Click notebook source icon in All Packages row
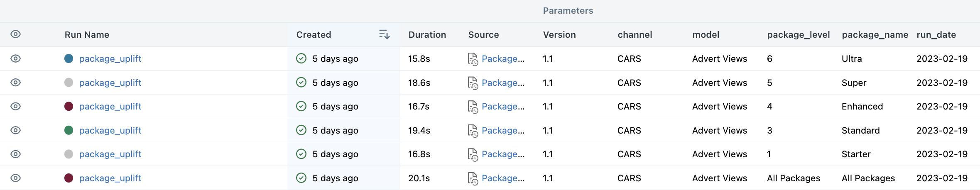The height and width of the screenshot is (190, 980). pos(473,178)
